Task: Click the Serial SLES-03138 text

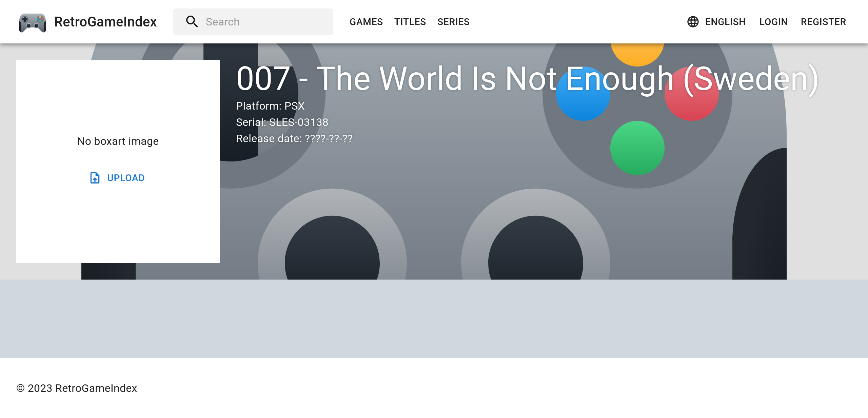Action: point(282,122)
